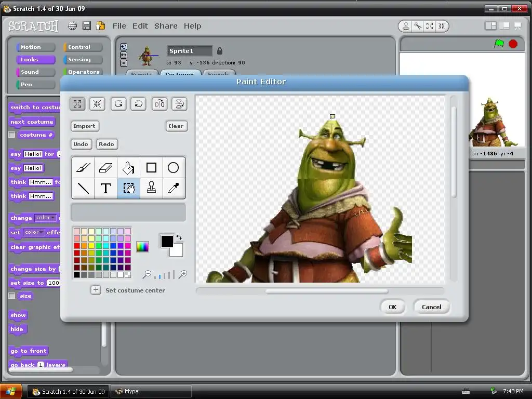
Task: Select the Paintbrush tool in Paint Editor
Action: (x=83, y=168)
